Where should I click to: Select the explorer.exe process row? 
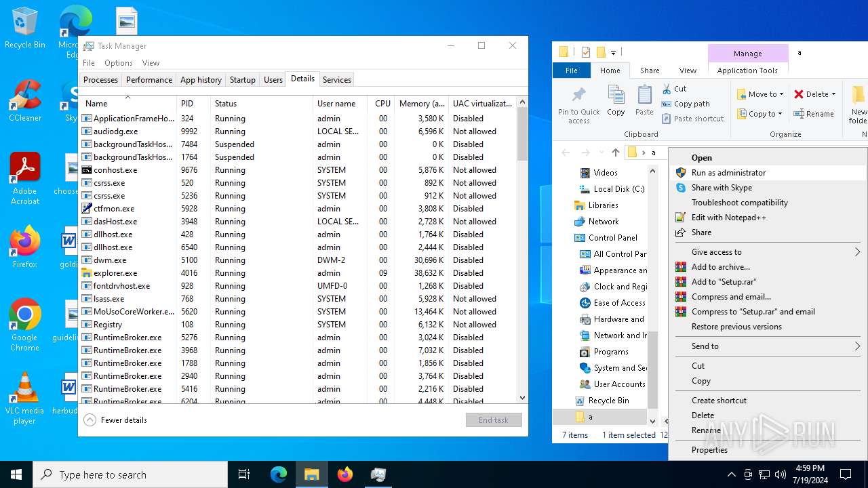point(298,273)
